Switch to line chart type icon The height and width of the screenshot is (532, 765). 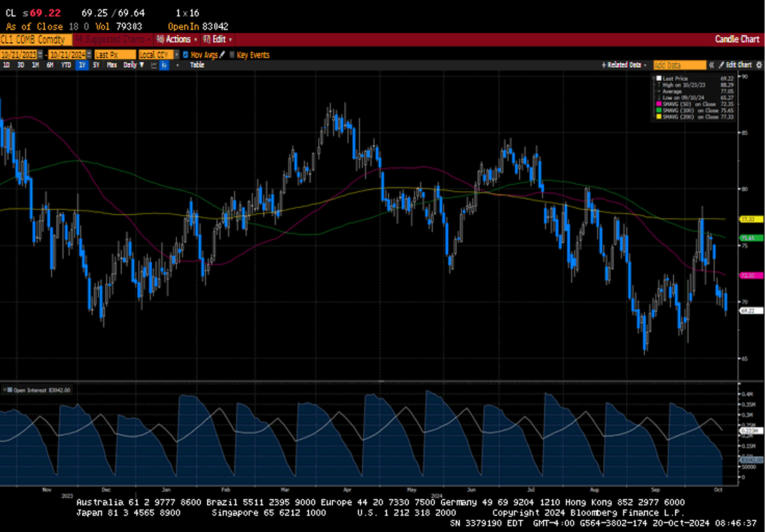154,65
